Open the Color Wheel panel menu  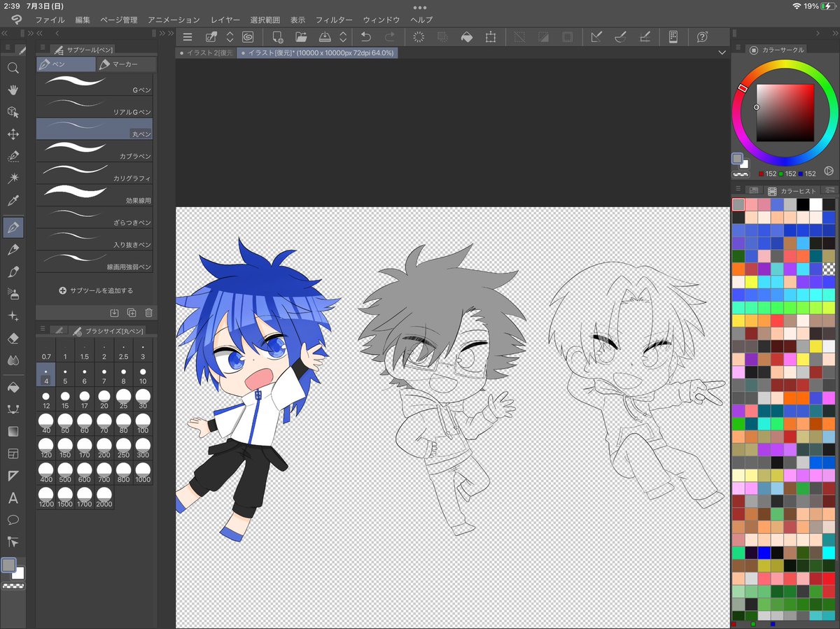(x=736, y=50)
